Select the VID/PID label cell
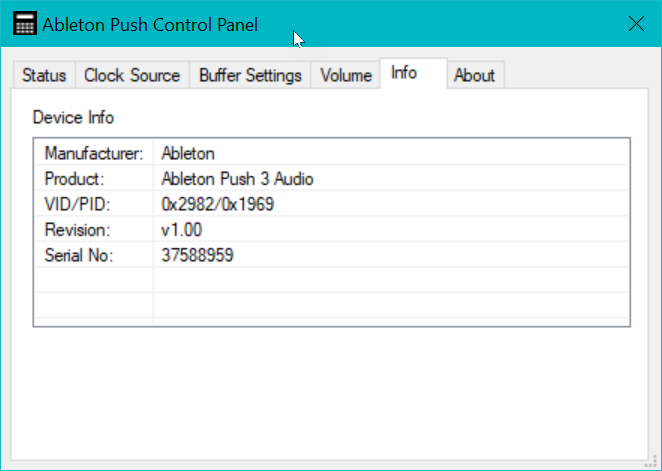The width and height of the screenshot is (662, 471). click(x=76, y=204)
